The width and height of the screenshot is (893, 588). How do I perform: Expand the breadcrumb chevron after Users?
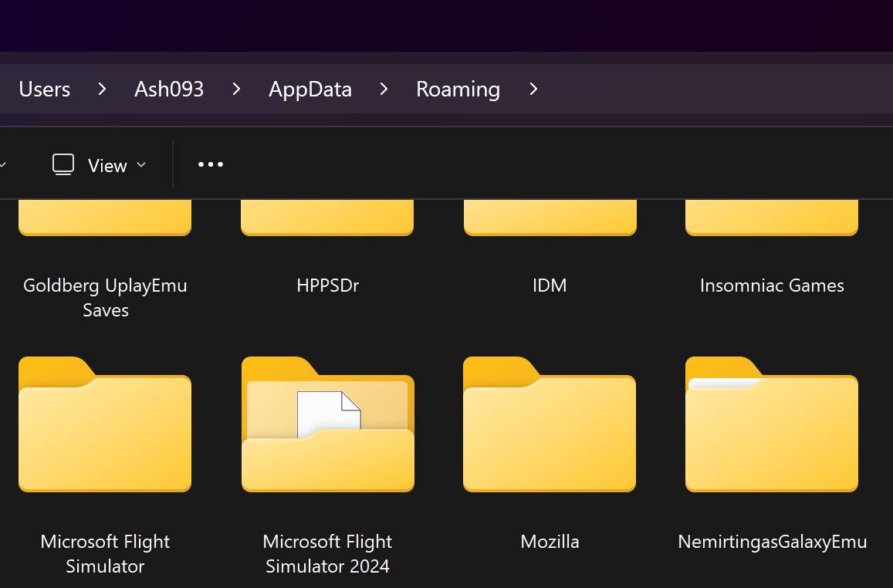[101, 89]
